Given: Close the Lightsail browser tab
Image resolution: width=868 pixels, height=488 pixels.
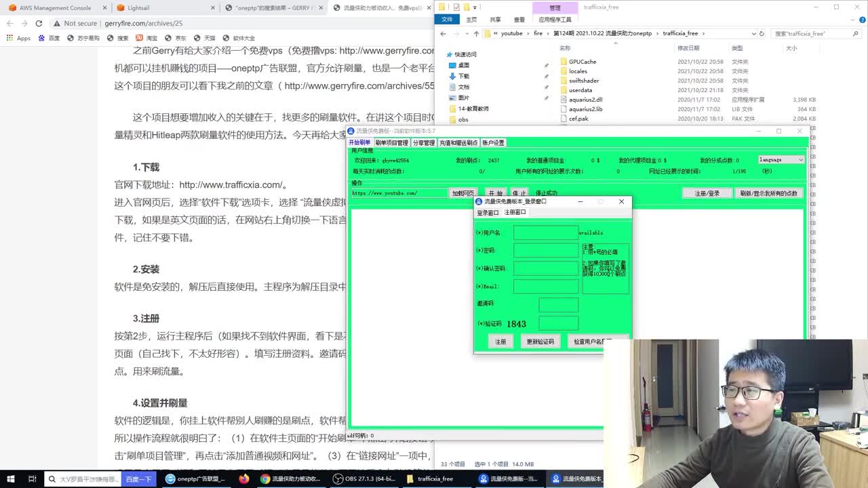Looking at the screenshot, I should pyautogui.click(x=212, y=7).
